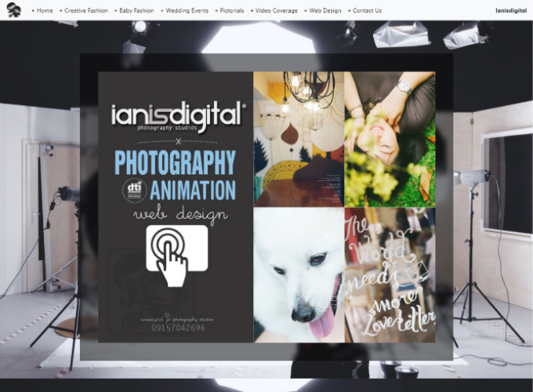
Task: Click the Ianisdigital site title link
Action: (512, 11)
